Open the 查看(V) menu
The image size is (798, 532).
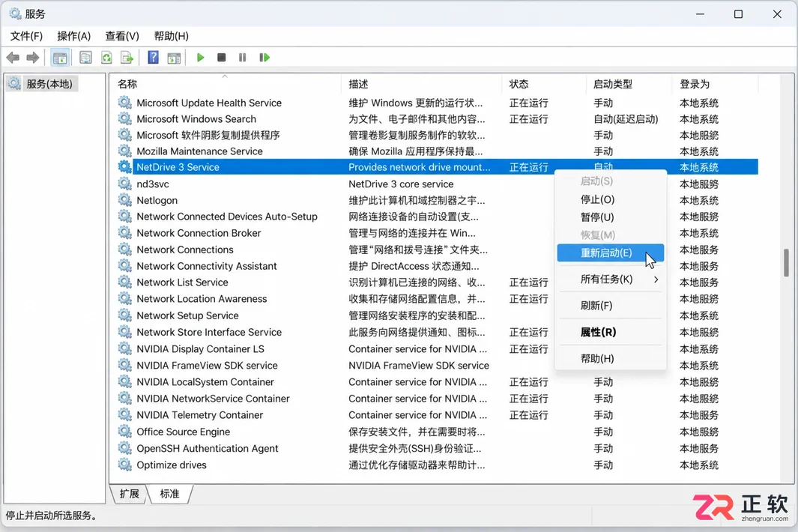[122, 36]
